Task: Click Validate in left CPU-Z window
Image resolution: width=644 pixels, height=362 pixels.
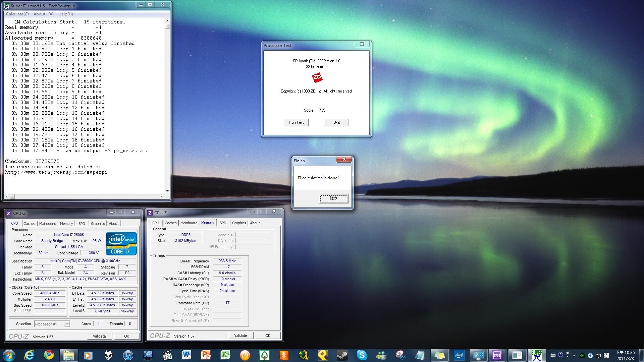Action: point(99,336)
